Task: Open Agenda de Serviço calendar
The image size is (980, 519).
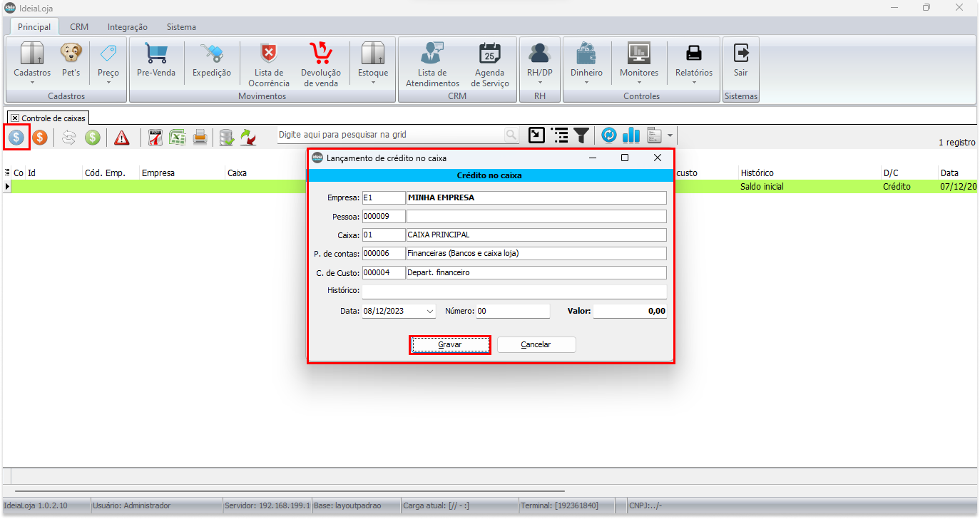Action: [490, 64]
